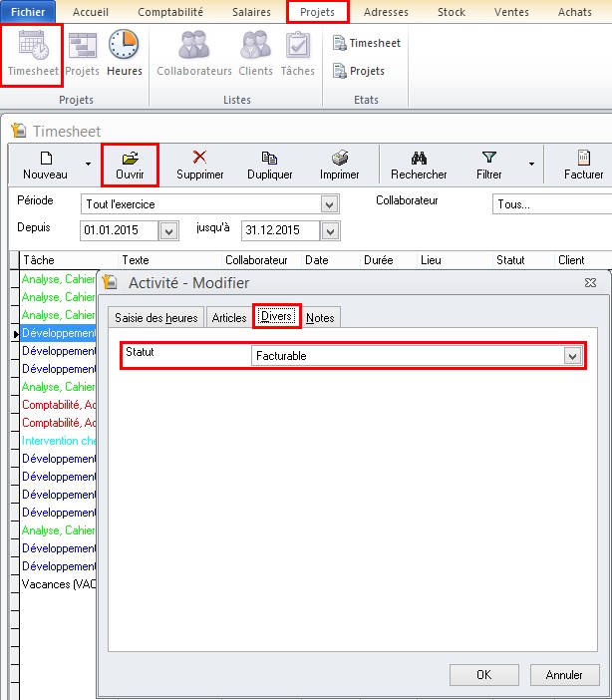Search using Rechercher binoculars
The height and width of the screenshot is (700, 612).
(x=419, y=166)
